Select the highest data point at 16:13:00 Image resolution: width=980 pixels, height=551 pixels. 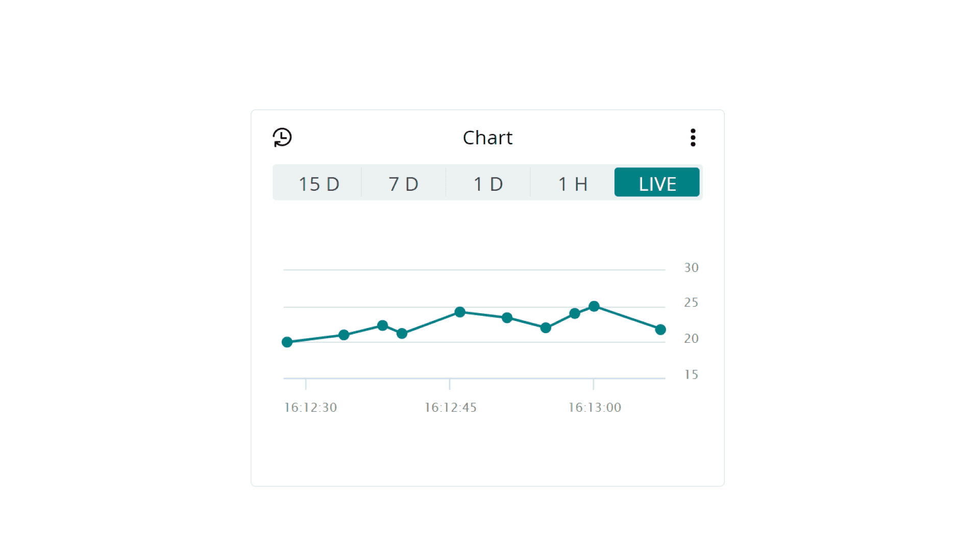point(594,306)
